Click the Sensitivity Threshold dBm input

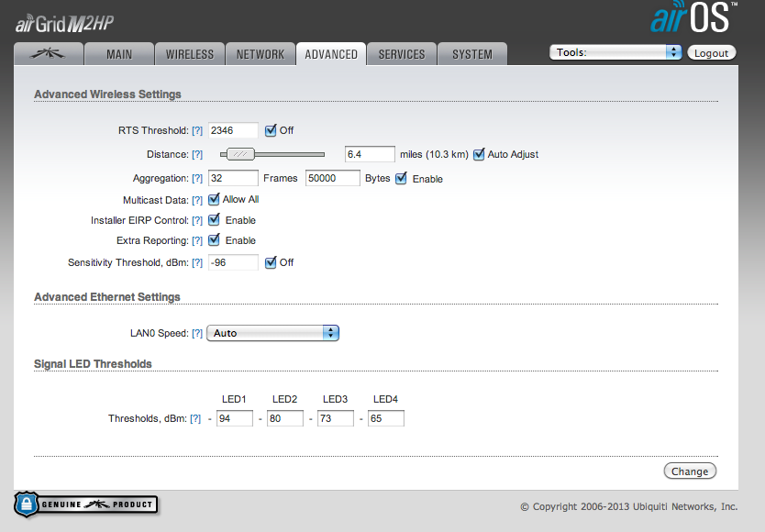click(233, 262)
